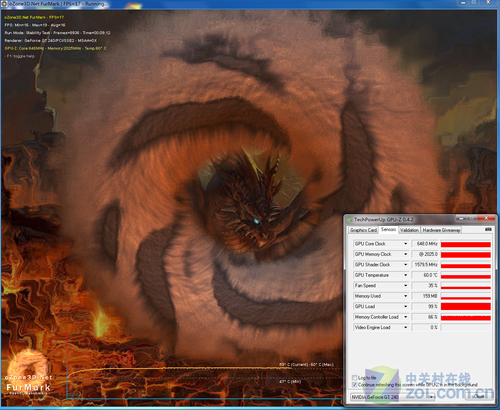Click the 35 % fan speed value
This screenshot has height=410, width=500.
coord(425,286)
